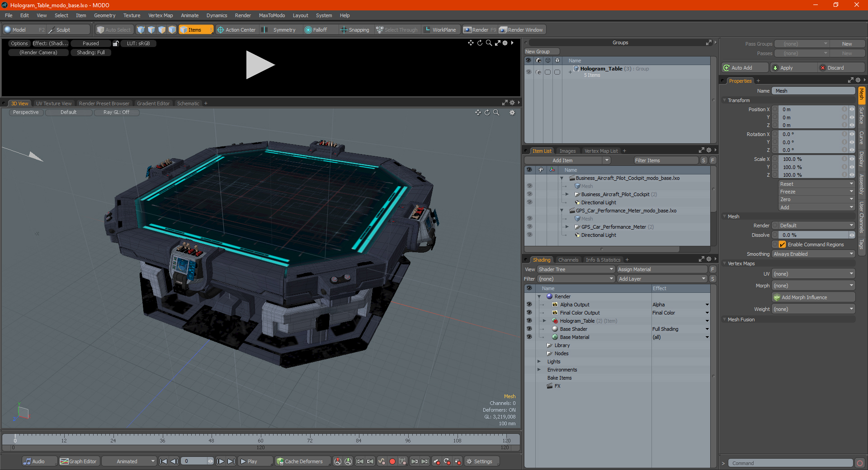Open the Smoothing Always Enabled dropdown

[813, 254]
